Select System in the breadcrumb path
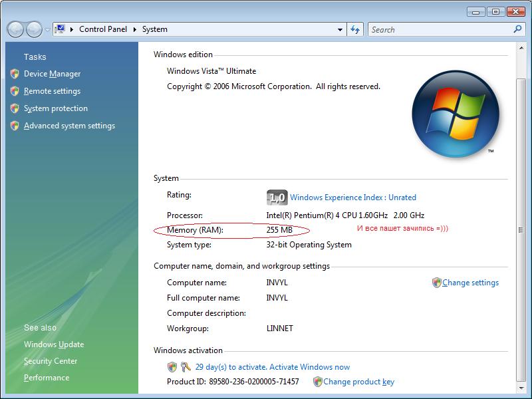 (155, 29)
